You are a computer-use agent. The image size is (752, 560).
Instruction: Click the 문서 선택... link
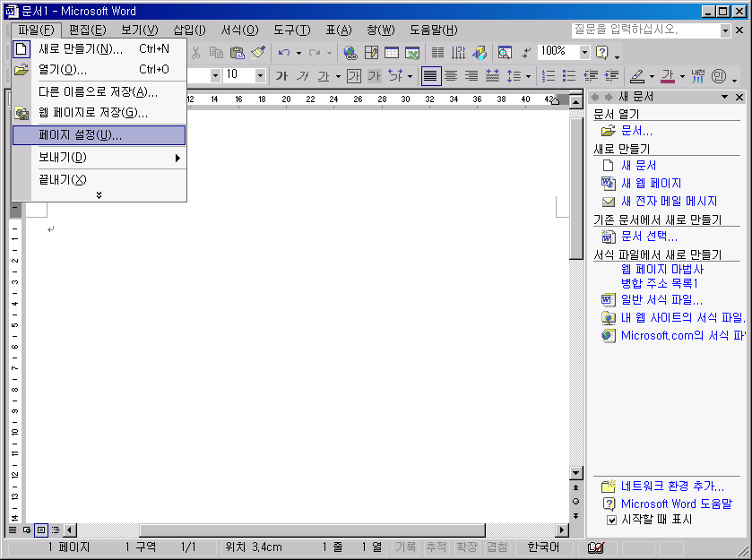point(649,237)
